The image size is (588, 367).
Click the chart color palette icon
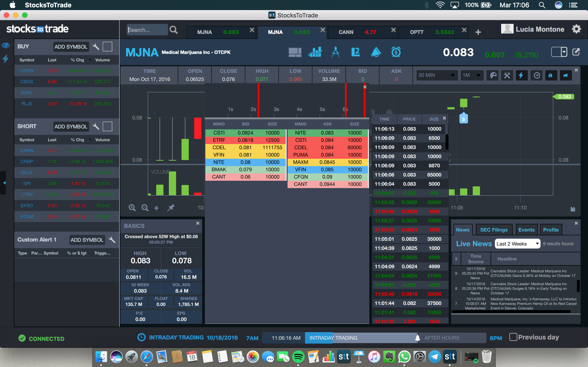[x=493, y=75]
